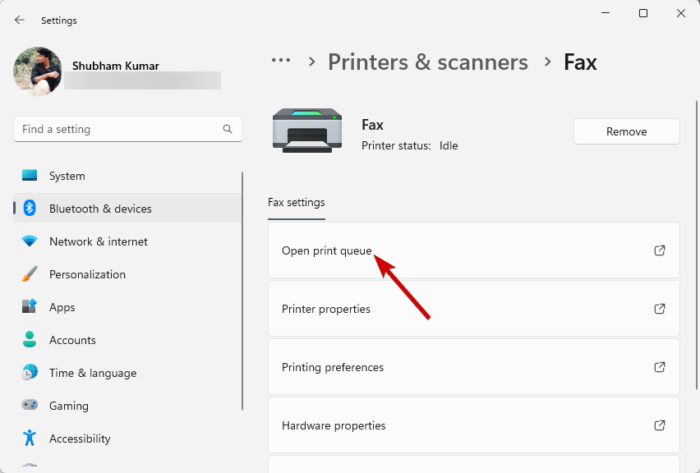Open Hardware properties
The image size is (700, 473).
[474, 425]
